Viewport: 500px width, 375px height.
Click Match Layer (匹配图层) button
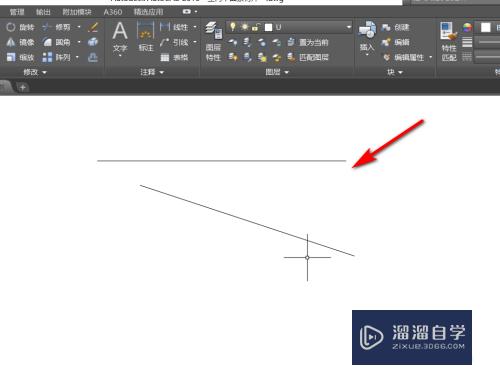[x=308, y=57]
